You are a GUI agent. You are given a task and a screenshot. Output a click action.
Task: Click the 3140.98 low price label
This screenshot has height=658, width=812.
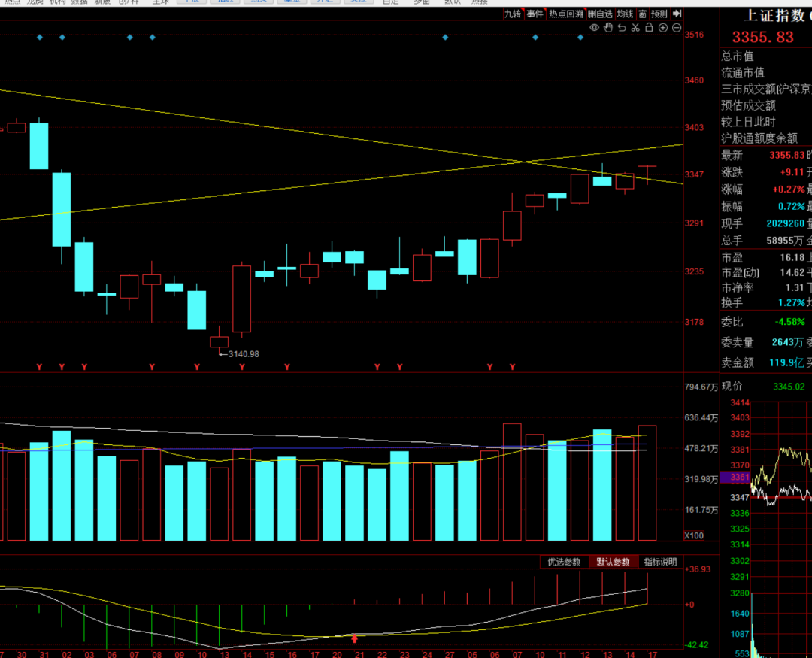pyautogui.click(x=243, y=354)
